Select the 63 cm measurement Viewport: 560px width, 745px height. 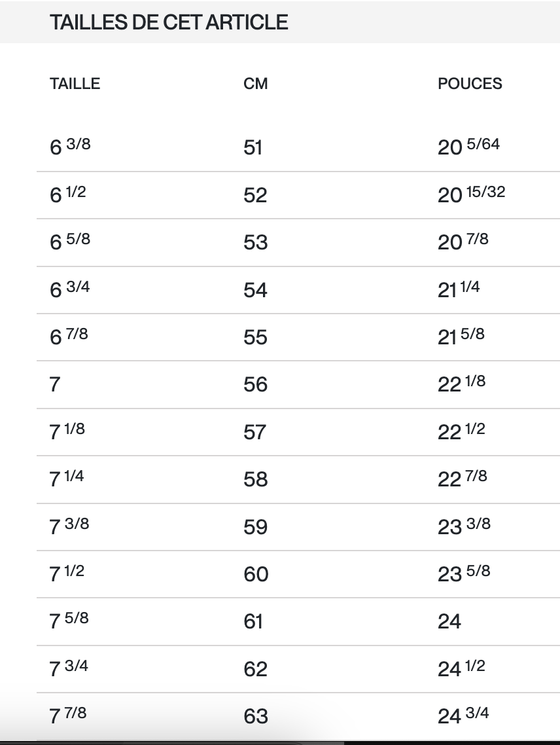[255, 716]
